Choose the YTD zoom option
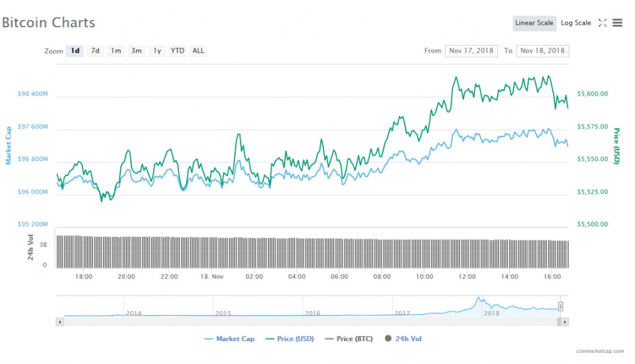 pyautogui.click(x=177, y=51)
